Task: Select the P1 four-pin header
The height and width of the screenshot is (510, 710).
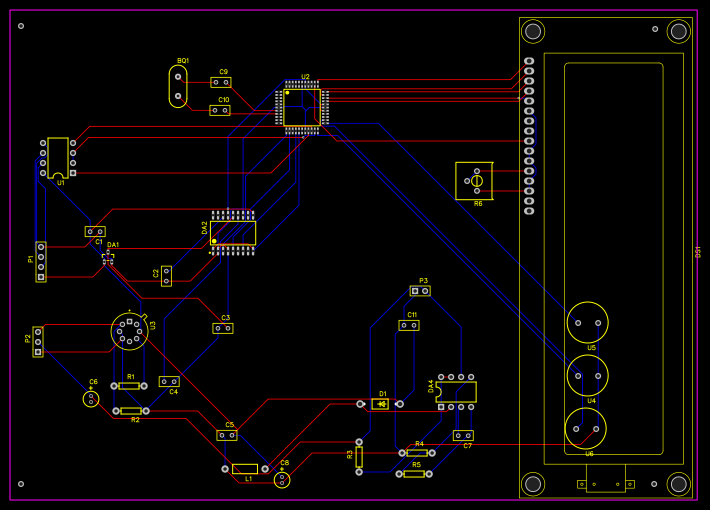Action: tap(41, 262)
